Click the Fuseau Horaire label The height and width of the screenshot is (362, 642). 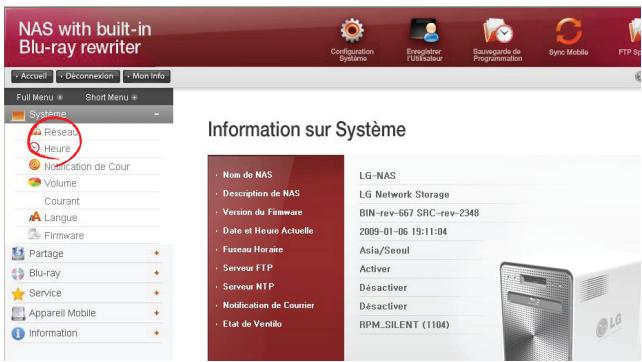point(253,249)
